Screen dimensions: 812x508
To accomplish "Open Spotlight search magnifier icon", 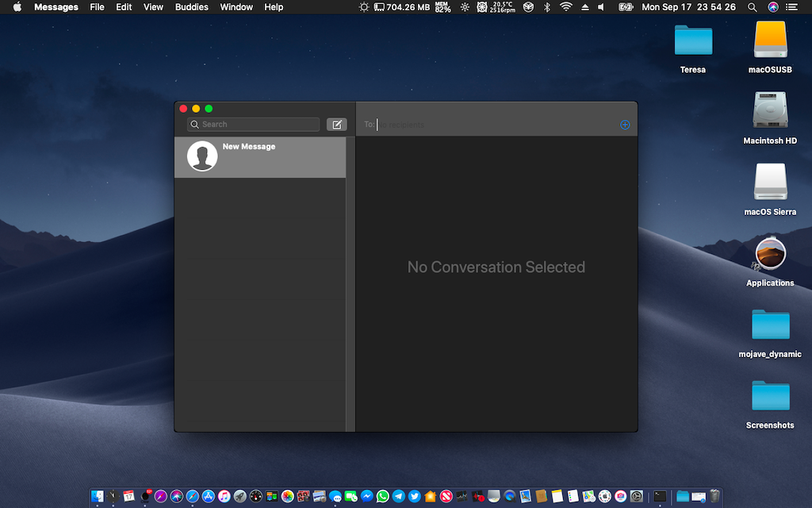I will point(752,6).
